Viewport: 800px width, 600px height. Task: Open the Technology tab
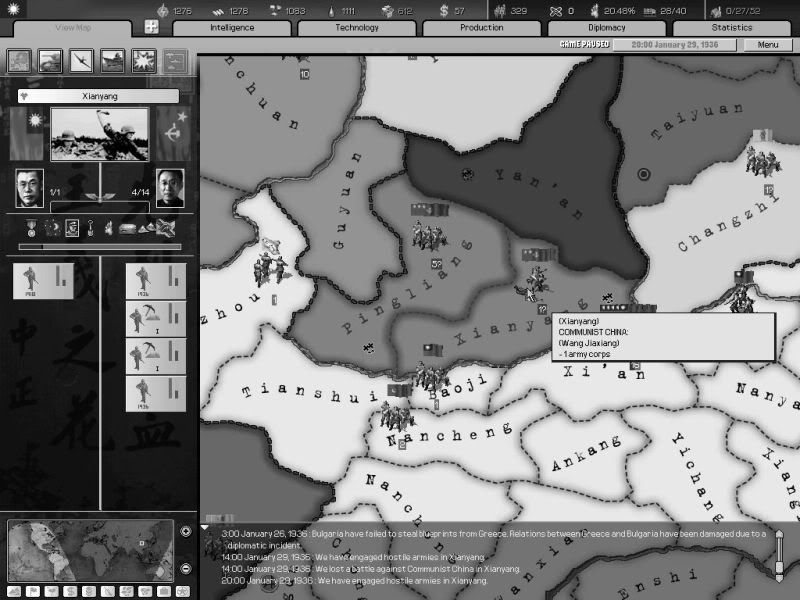pos(357,28)
